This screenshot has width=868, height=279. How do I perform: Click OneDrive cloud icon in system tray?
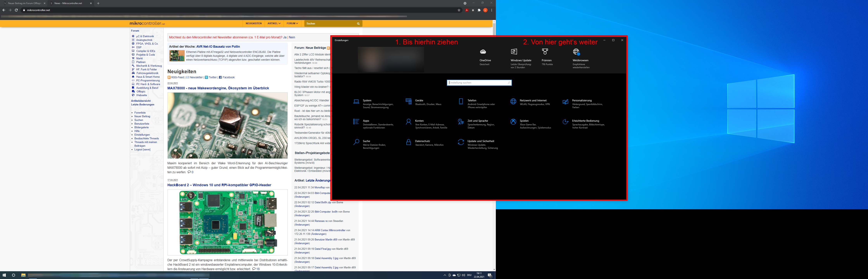pyautogui.click(x=454, y=275)
